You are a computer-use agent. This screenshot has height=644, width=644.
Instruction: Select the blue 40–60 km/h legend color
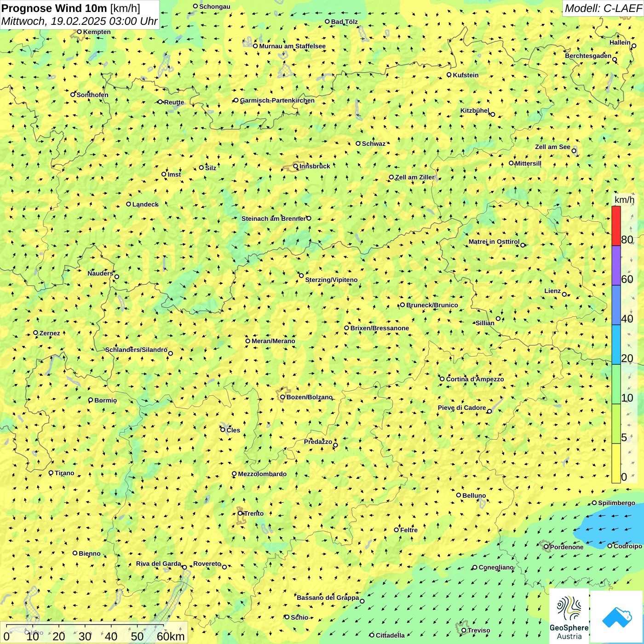tap(616, 305)
